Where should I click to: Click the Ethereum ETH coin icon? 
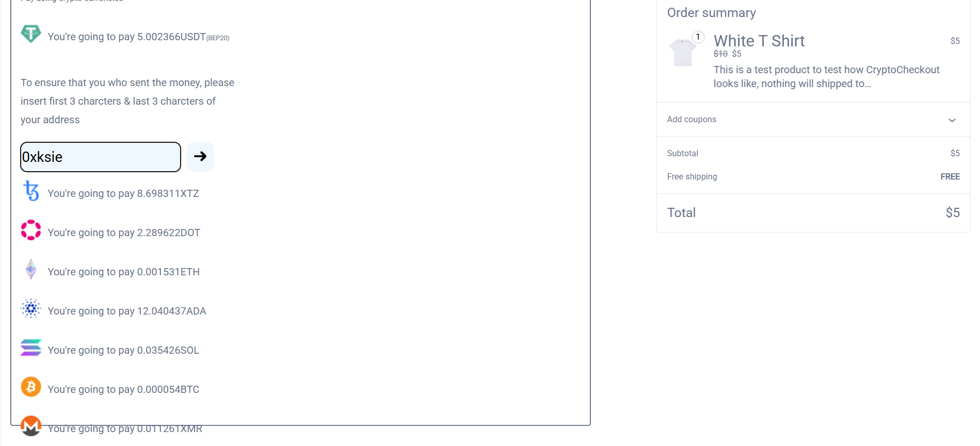[x=31, y=269]
